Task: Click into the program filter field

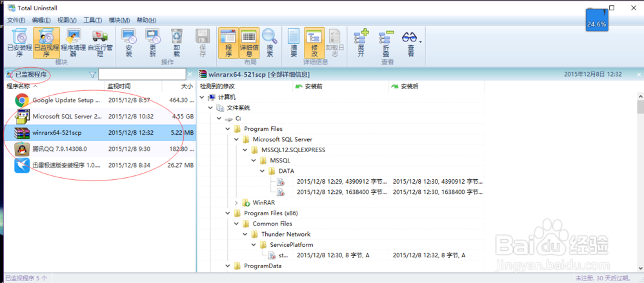Action: pyautogui.click(x=142, y=74)
